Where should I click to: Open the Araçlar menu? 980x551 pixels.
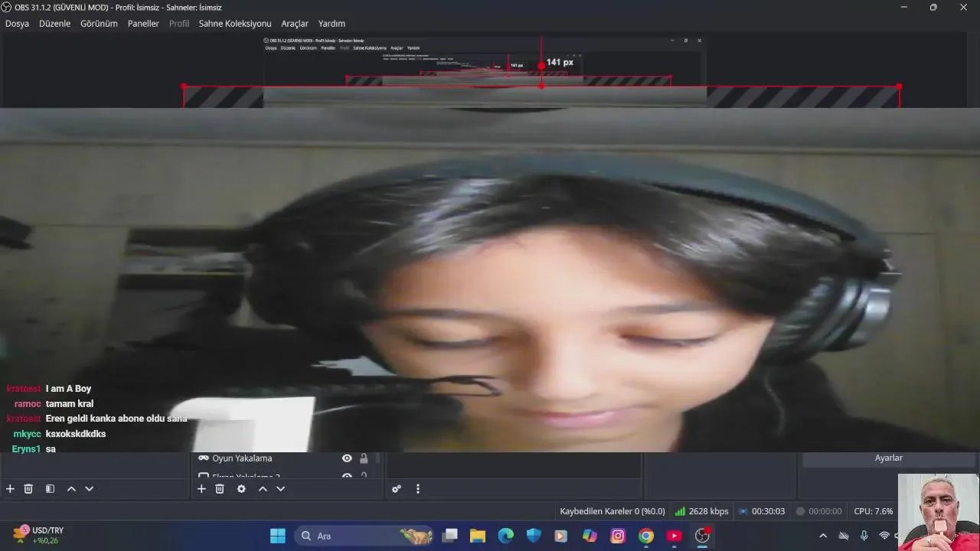(295, 24)
